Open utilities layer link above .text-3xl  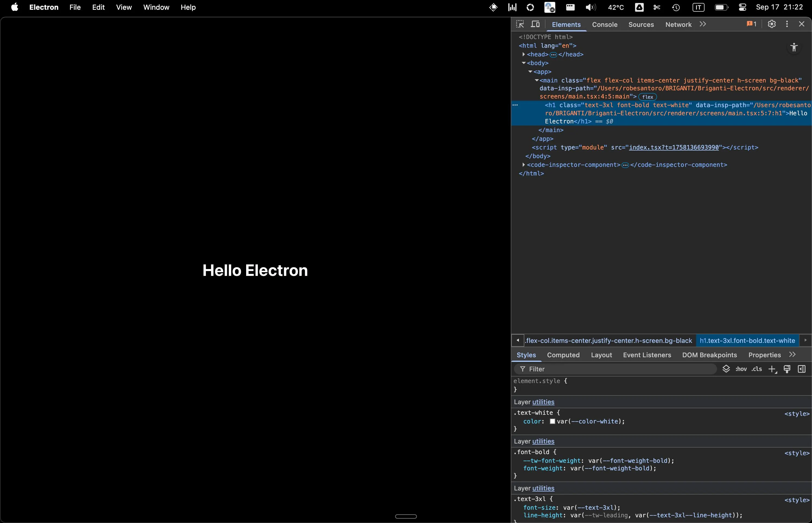(x=543, y=488)
